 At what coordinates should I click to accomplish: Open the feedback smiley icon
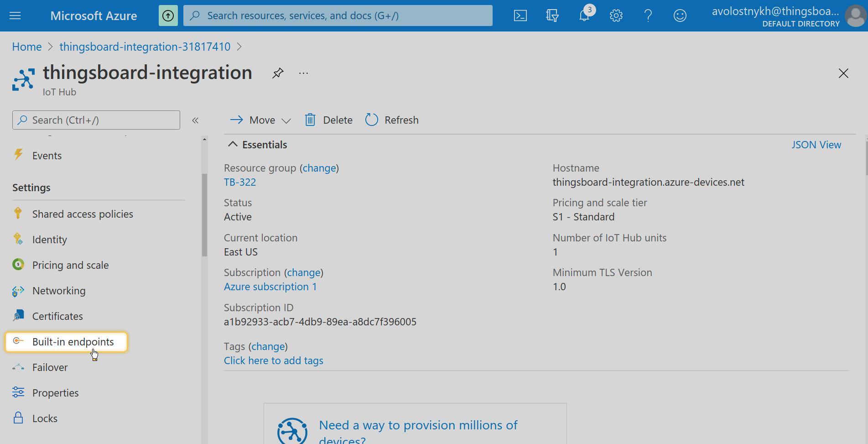680,16
